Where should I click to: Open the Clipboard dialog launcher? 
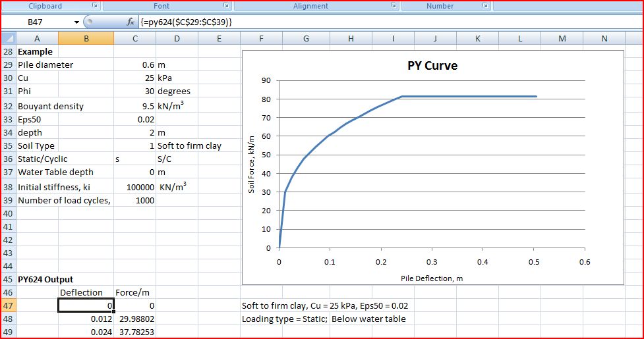point(95,6)
